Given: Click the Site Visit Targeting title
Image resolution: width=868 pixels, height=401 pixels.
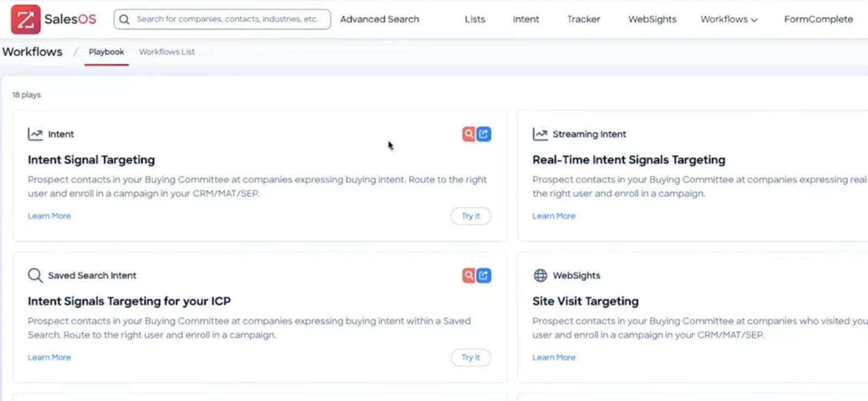Looking at the screenshot, I should point(586,301).
